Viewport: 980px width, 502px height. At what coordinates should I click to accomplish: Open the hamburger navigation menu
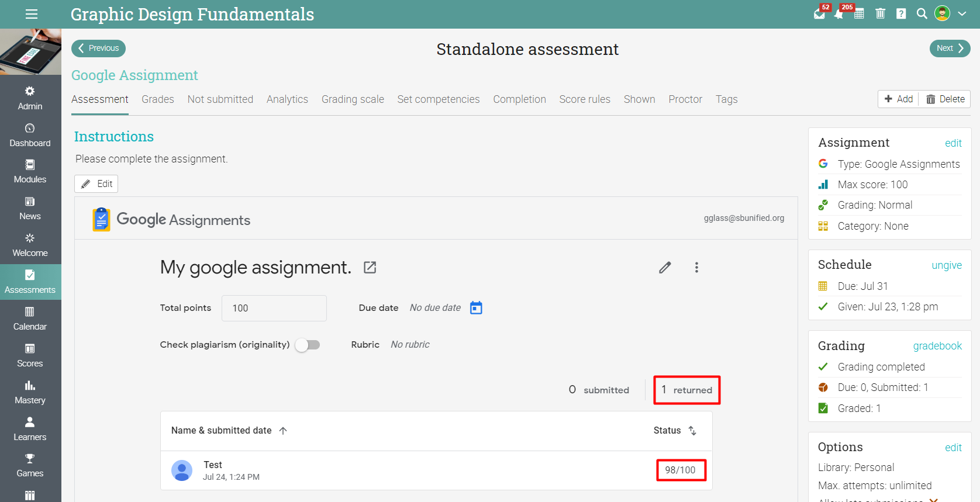32,14
